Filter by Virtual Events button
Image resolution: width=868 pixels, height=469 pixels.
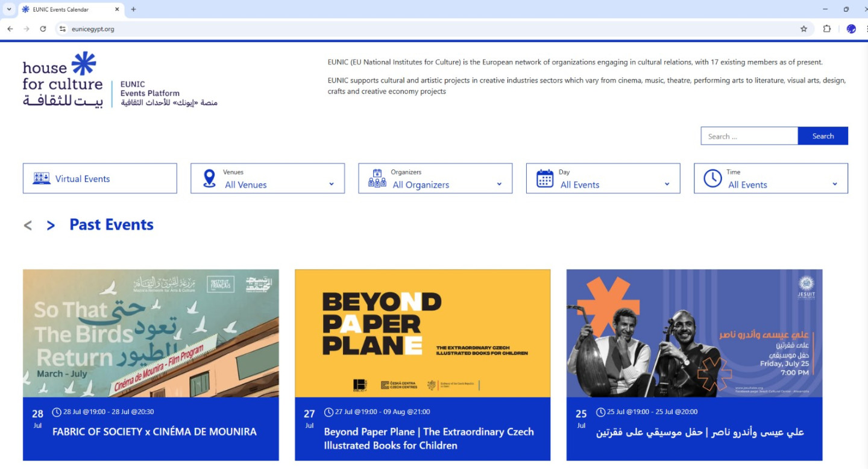click(100, 178)
